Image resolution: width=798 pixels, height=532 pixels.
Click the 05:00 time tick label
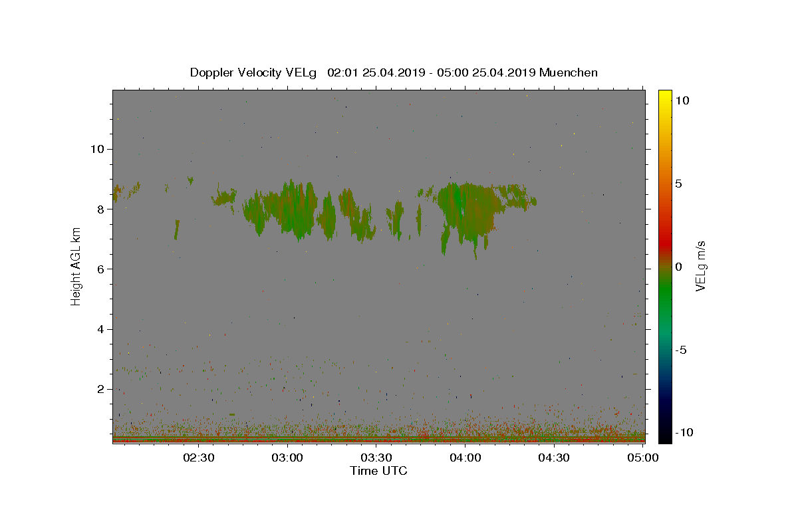click(643, 458)
